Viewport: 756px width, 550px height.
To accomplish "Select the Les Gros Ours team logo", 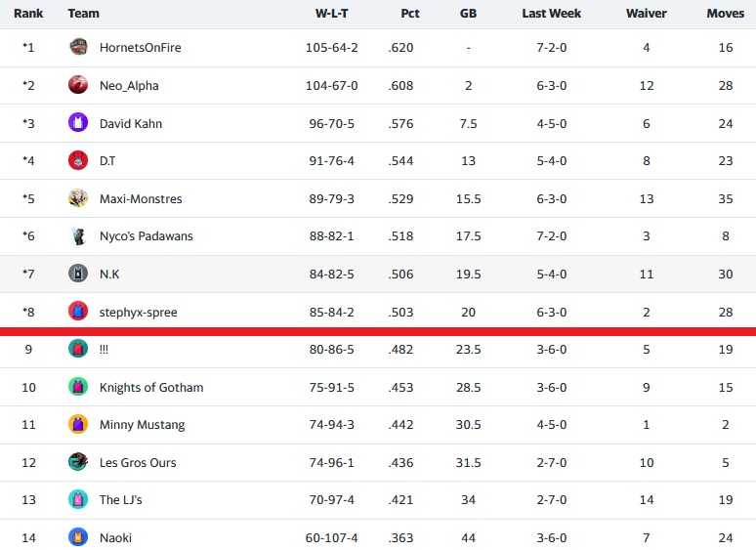I will pyautogui.click(x=77, y=462).
